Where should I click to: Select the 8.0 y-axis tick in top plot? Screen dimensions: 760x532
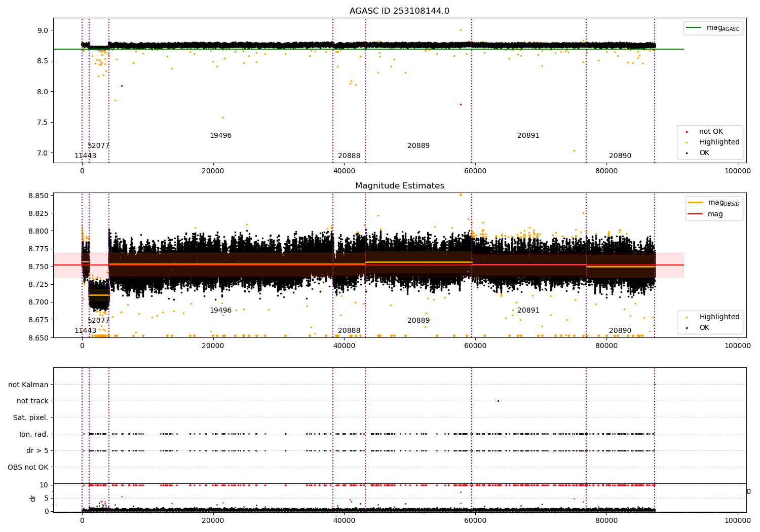click(43, 92)
